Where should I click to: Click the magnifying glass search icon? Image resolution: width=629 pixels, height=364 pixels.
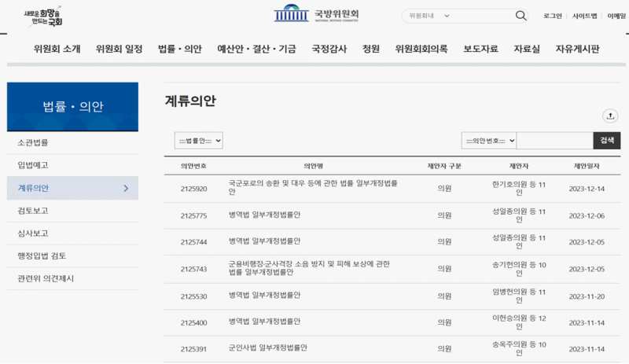pos(520,16)
